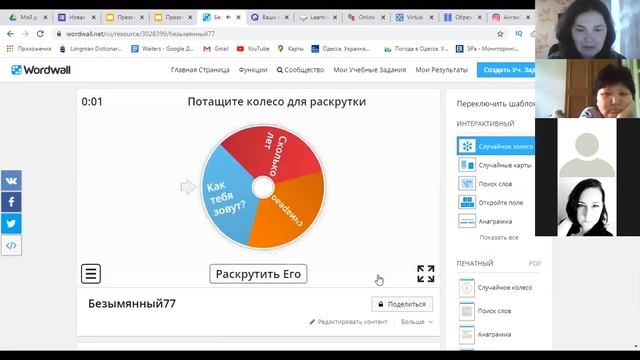The height and width of the screenshot is (360, 640).
Task: Open Мои Результаты menu item
Action: pyautogui.click(x=441, y=70)
